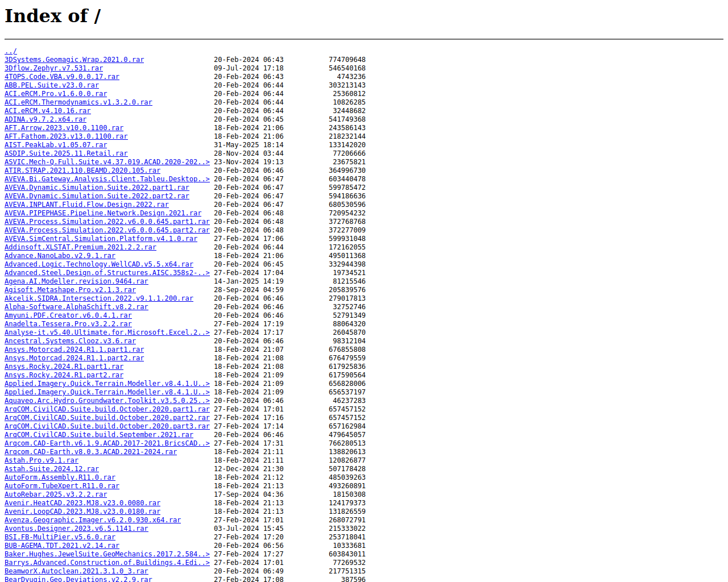Select ArqCOM.CivilCAD.Suite.build.September.2021.rar
The height and width of the screenshot is (582, 728).
coord(99,435)
